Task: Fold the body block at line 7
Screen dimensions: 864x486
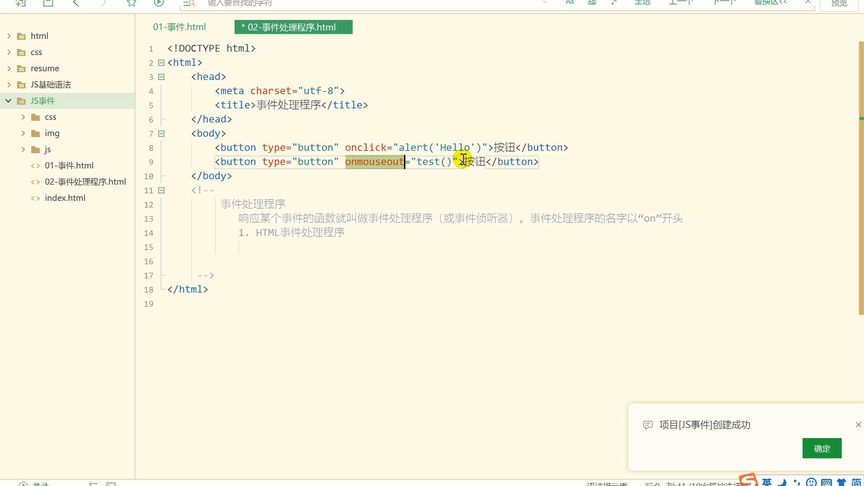Action: click(x=161, y=133)
